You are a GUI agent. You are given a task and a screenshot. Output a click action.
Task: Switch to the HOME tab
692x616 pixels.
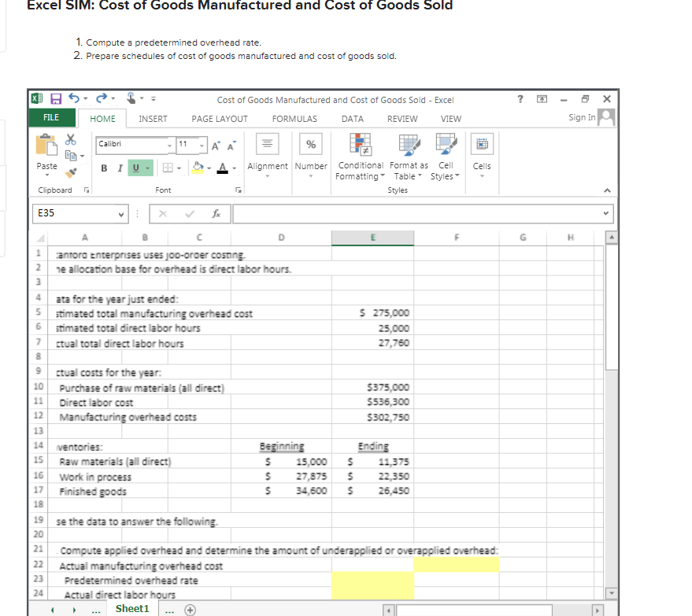(102, 119)
